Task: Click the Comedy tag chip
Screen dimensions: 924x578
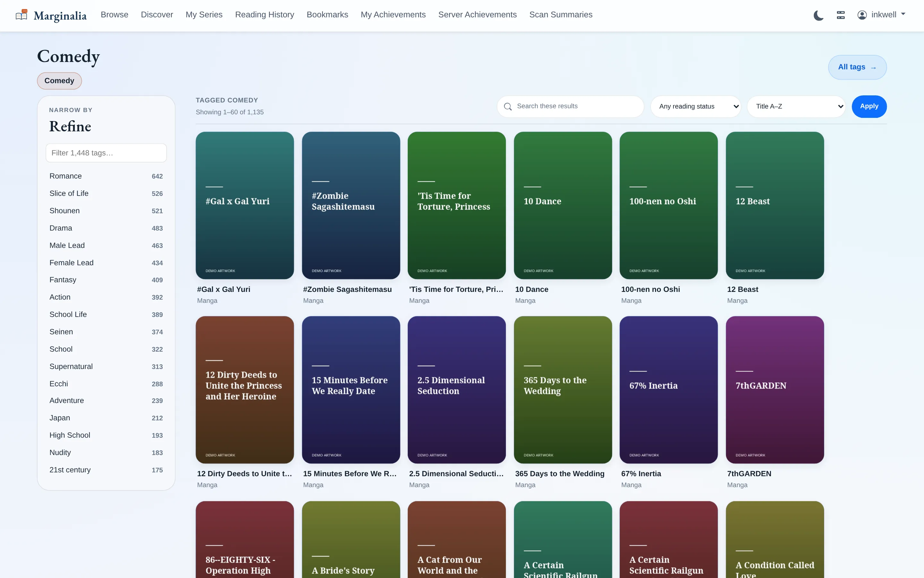Action: (x=59, y=81)
